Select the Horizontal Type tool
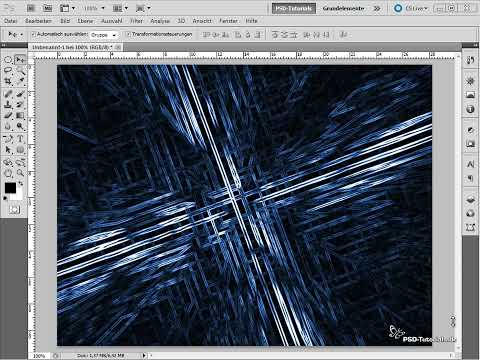Screen dimensions: 480x360 pyautogui.click(x=20, y=139)
